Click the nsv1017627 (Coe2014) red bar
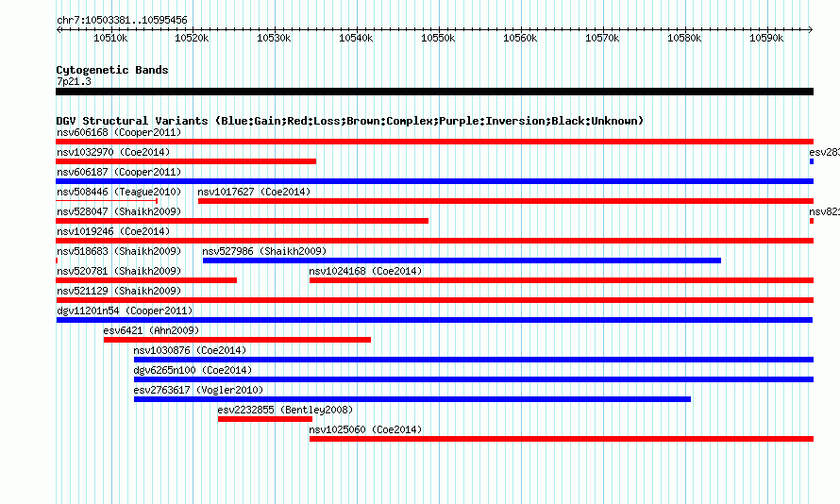This screenshot has width=840, height=504. tap(506, 201)
